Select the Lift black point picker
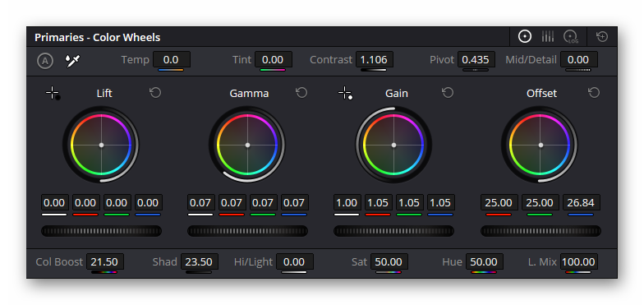644x305 pixels. (x=53, y=94)
